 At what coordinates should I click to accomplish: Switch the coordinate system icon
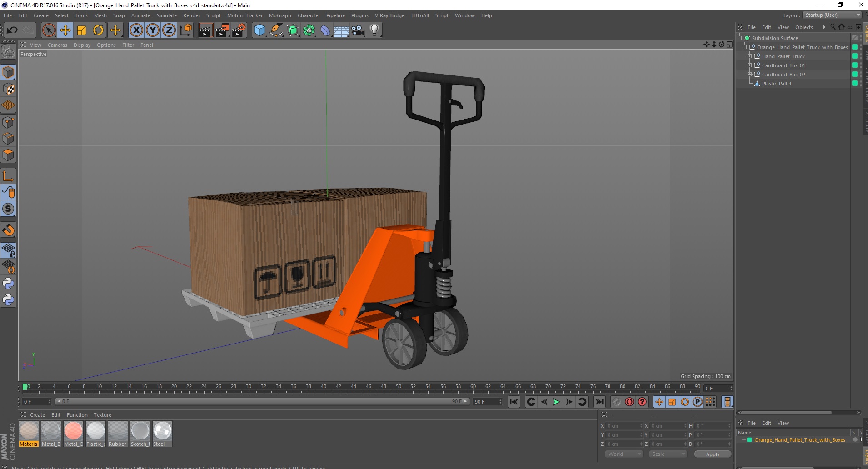tap(186, 30)
